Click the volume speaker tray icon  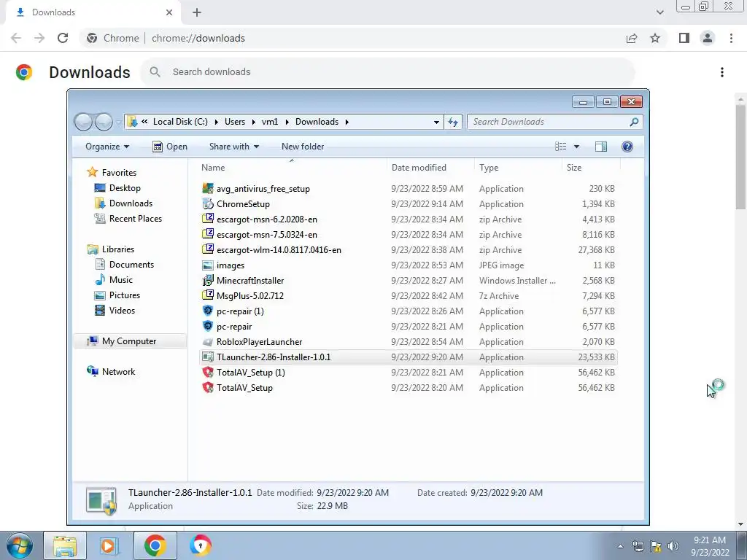tap(673, 546)
